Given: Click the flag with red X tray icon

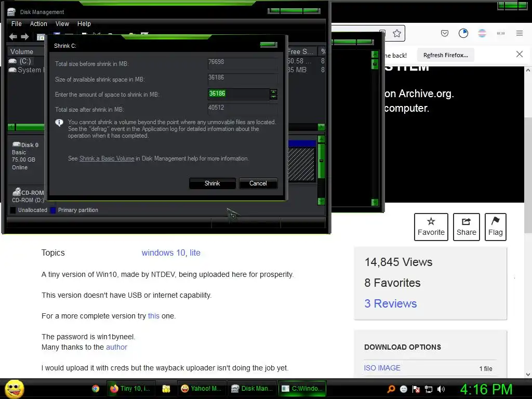Looking at the screenshot, I should [416, 389].
